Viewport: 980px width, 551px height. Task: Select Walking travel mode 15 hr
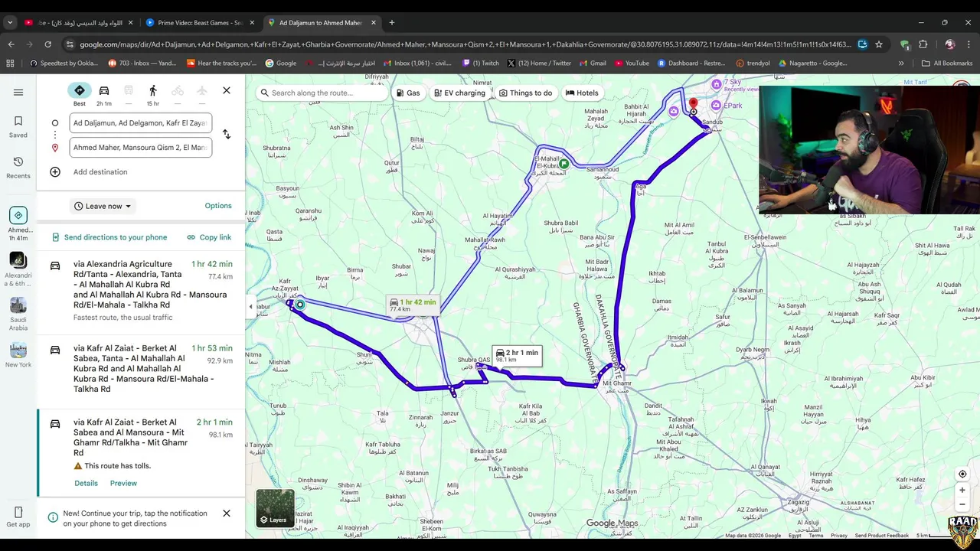pyautogui.click(x=153, y=95)
